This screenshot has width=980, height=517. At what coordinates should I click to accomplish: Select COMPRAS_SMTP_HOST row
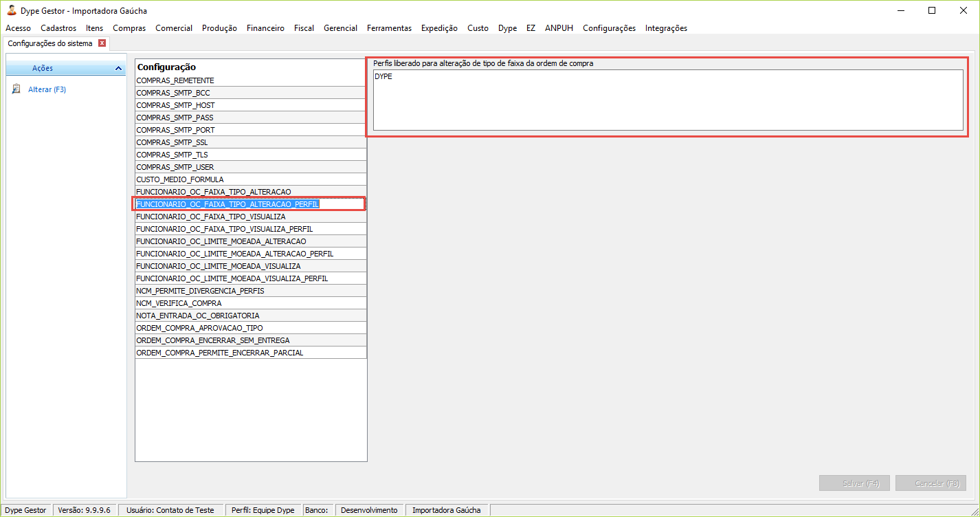(250, 105)
